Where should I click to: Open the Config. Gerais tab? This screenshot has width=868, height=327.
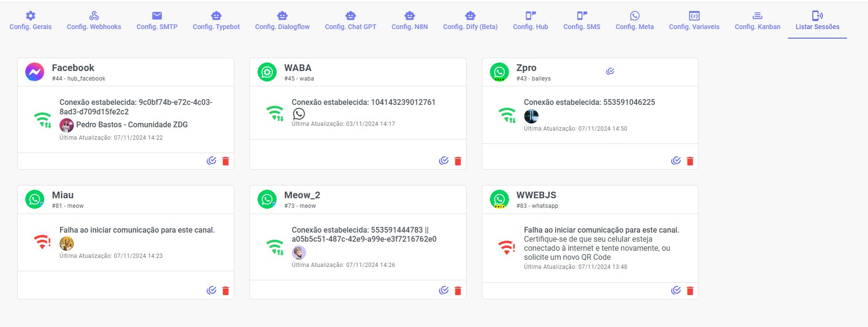[x=30, y=21]
